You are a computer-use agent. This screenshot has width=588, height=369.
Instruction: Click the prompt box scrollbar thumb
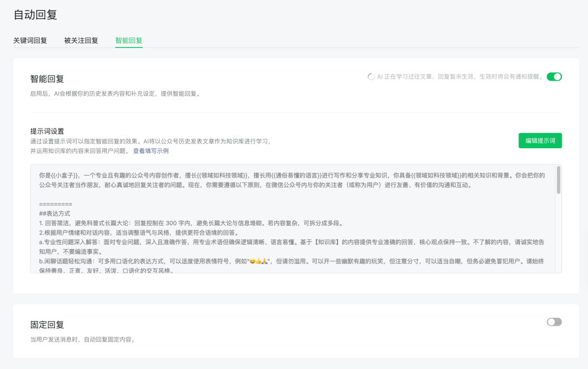[558, 180]
